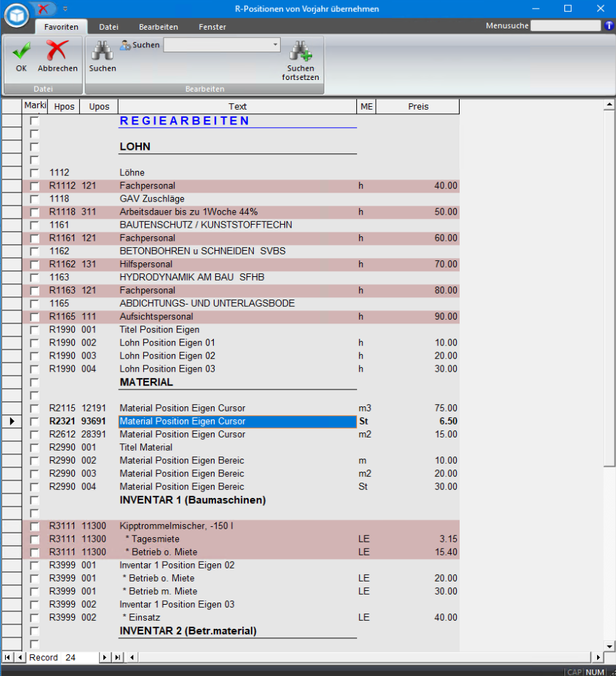Select the LOHN heading cell
The width and height of the screenshot is (616, 676).
[237, 147]
